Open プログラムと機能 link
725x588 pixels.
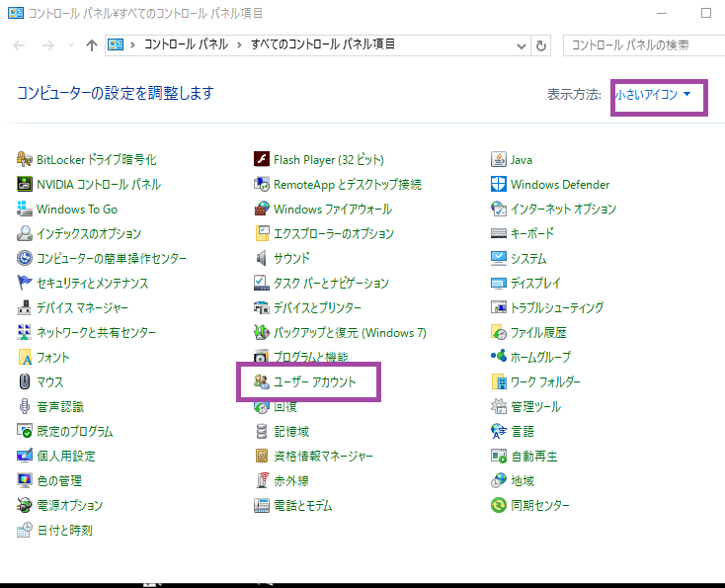coord(311,357)
